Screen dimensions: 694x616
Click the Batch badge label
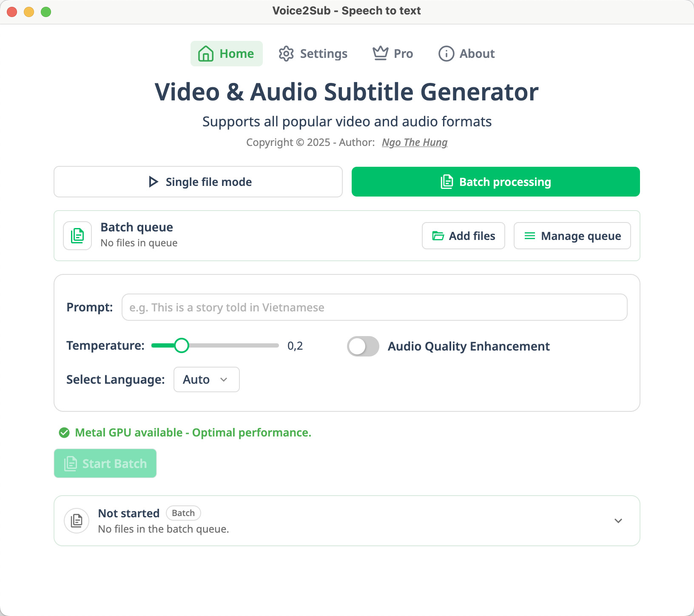(183, 513)
